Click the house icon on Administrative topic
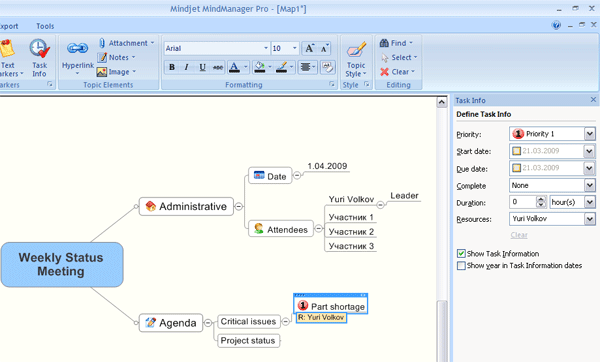600x362 pixels. pyautogui.click(x=151, y=206)
